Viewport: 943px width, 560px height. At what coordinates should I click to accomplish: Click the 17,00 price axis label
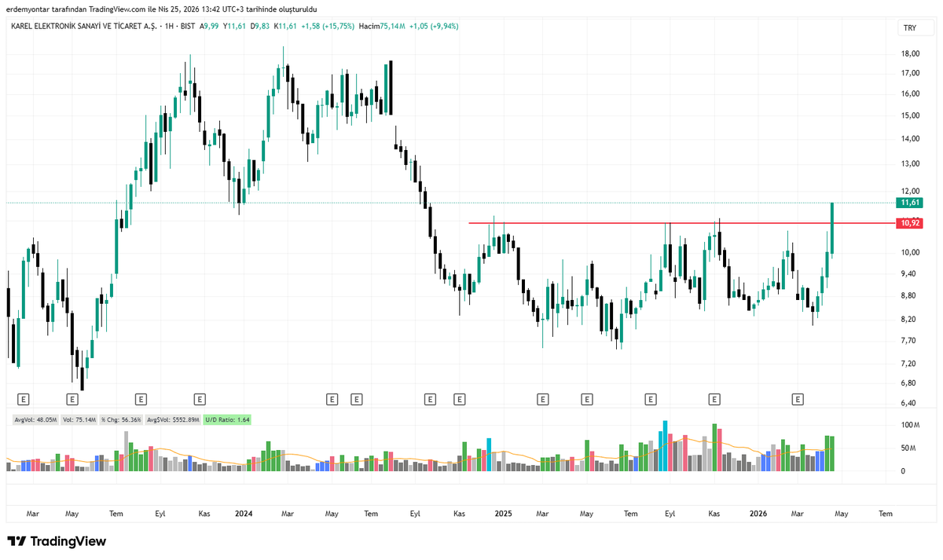(x=911, y=73)
